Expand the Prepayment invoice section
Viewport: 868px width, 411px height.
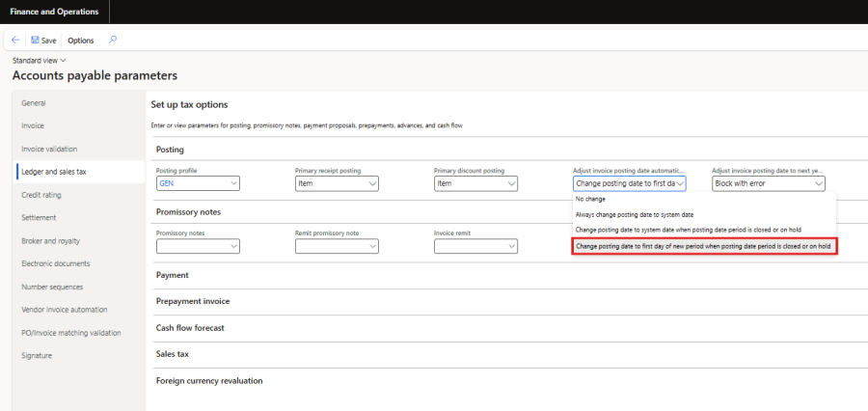[x=193, y=301]
